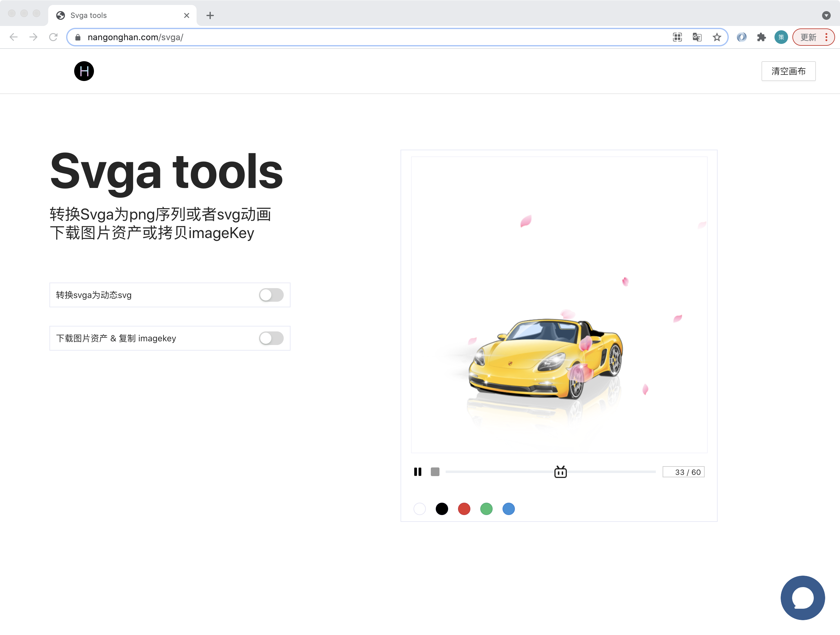Click the gray stop button
This screenshot has height=635, width=840.
click(435, 472)
